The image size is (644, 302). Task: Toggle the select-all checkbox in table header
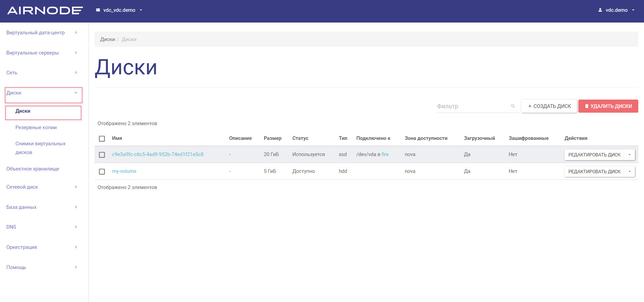102,139
